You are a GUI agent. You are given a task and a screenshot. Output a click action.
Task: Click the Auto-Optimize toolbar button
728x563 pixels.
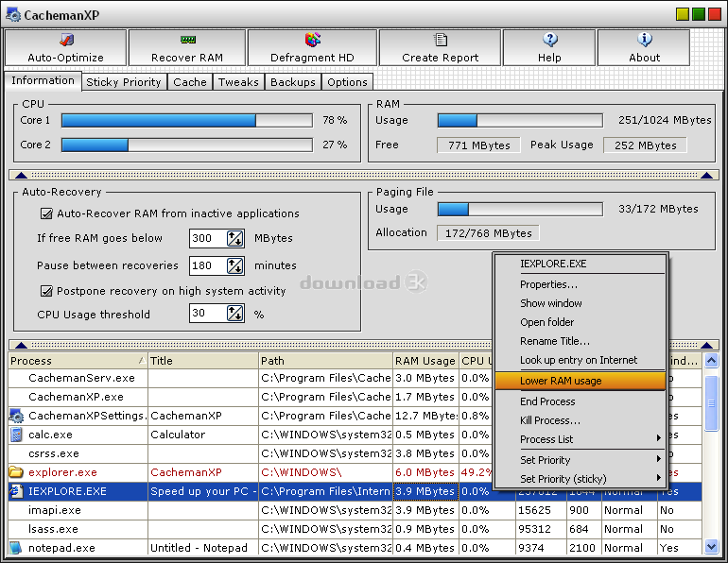65,48
